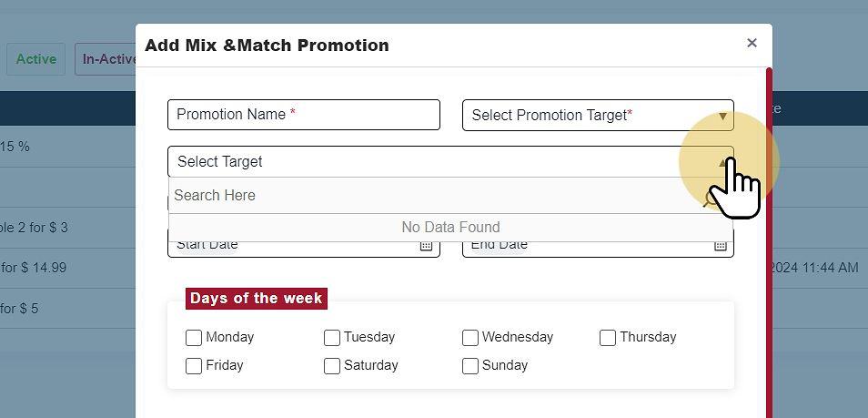
Task: Enable the Tuesday checkbox
Action: [332, 338]
